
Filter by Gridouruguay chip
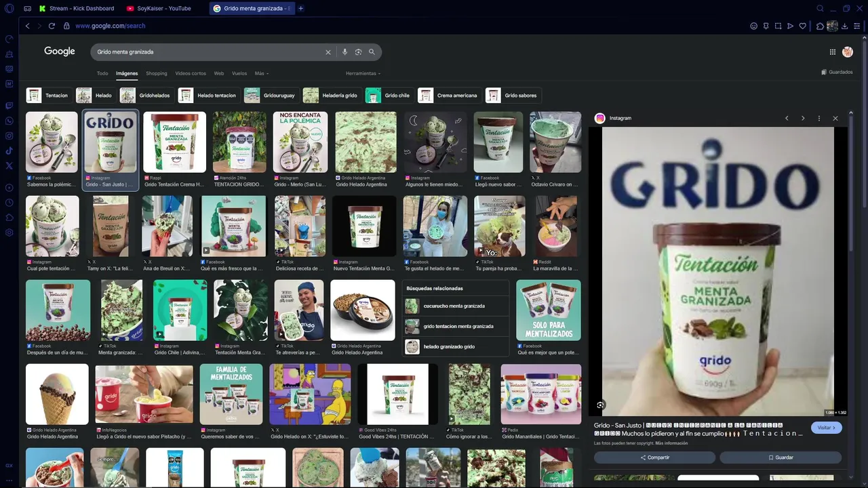click(x=271, y=96)
